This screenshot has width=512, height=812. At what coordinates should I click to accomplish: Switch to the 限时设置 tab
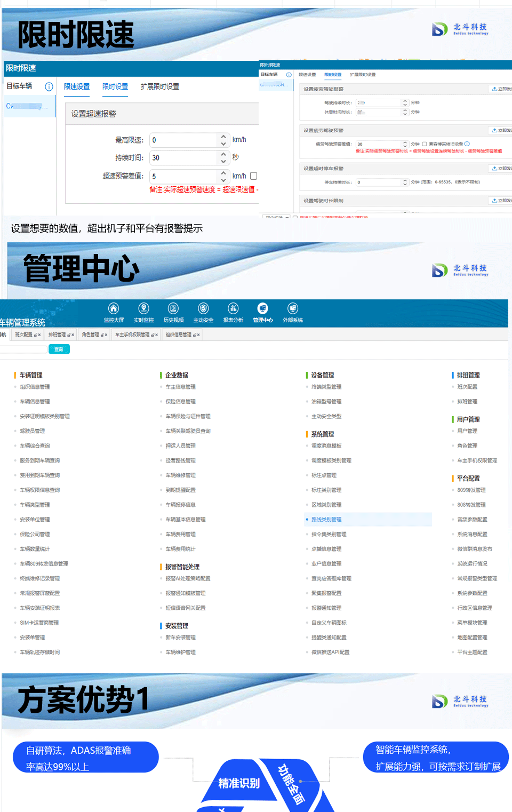click(115, 86)
